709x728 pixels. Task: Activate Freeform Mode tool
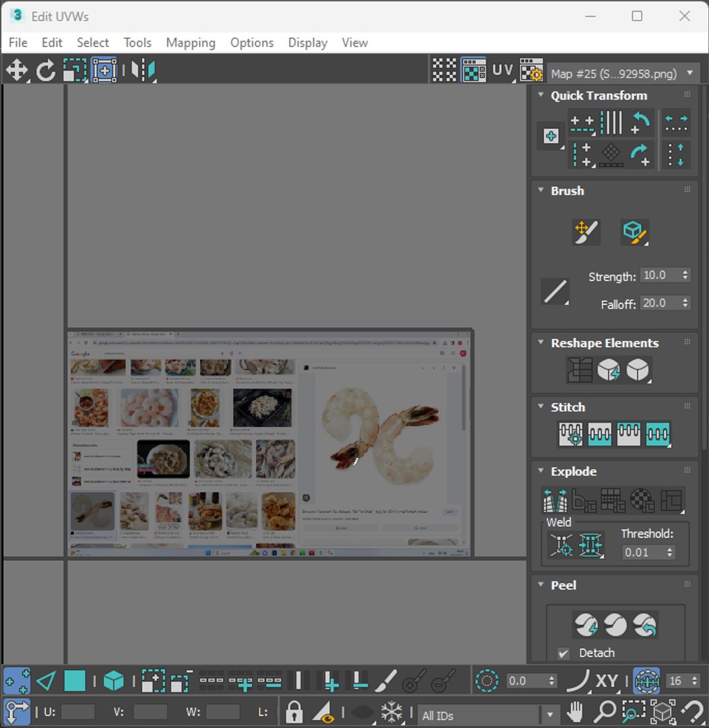[x=104, y=71]
